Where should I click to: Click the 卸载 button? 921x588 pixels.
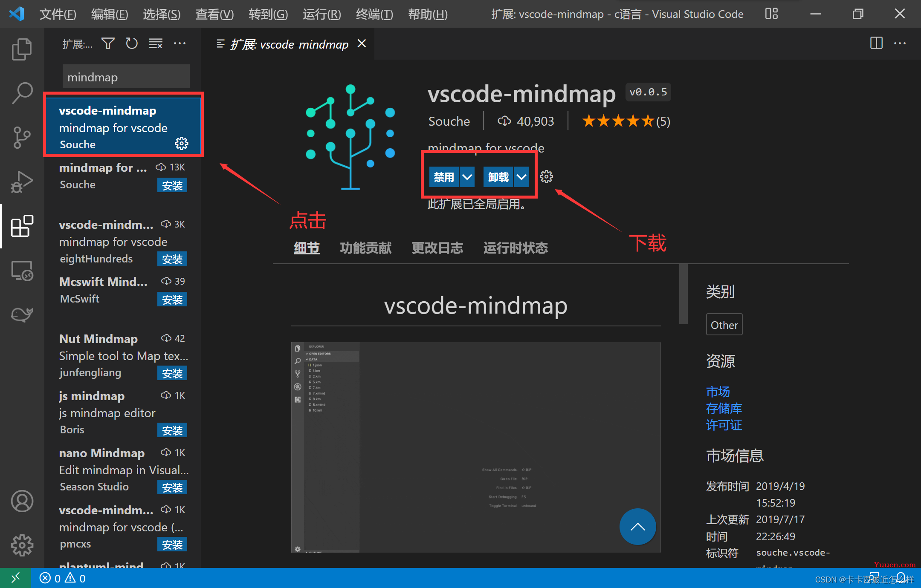(x=498, y=177)
